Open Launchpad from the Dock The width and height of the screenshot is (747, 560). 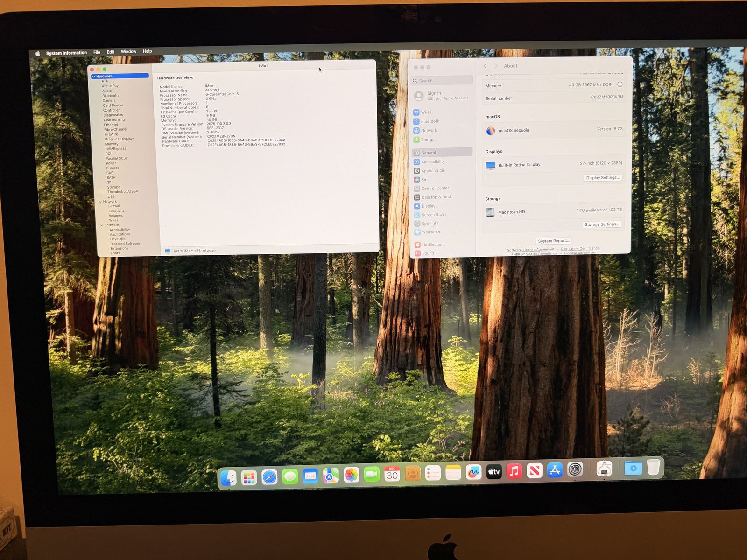pyautogui.click(x=249, y=477)
